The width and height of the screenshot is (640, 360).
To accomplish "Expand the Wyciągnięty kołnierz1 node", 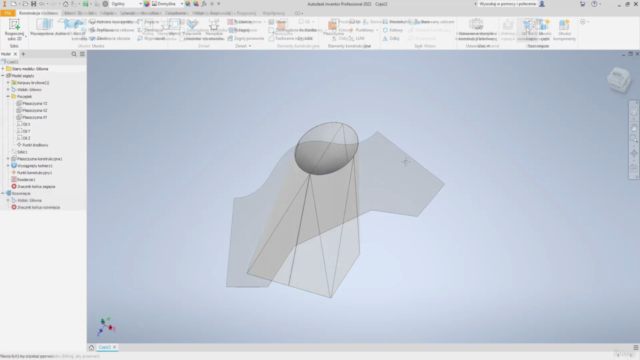I will click(8, 166).
